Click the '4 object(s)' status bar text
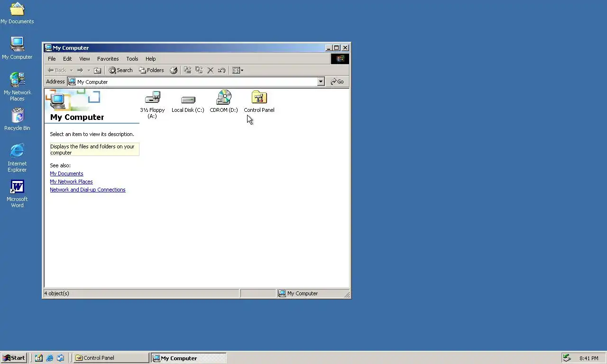Viewport: 607px width, 364px height. click(56, 293)
